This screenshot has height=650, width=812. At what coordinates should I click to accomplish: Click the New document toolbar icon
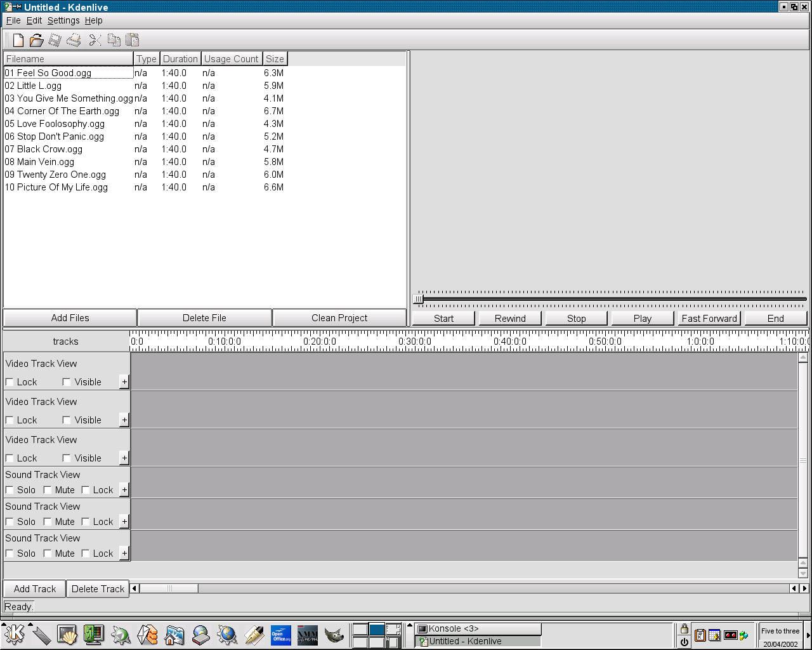pos(18,40)
